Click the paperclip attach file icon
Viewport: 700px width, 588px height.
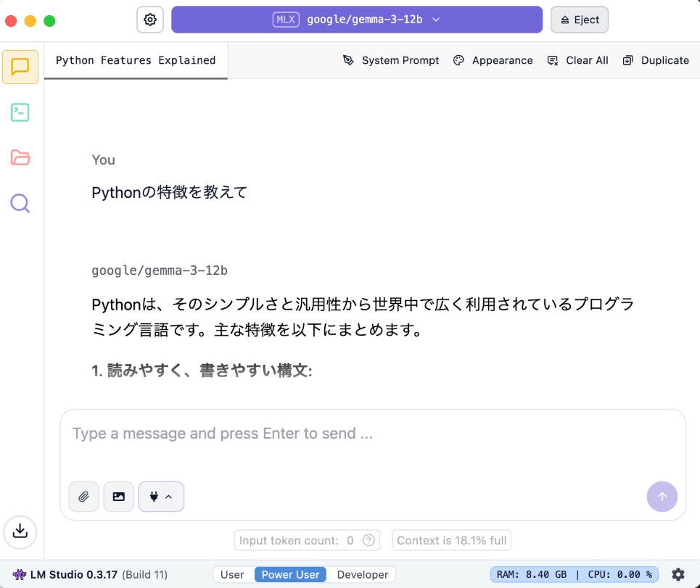tap(83, 497)
